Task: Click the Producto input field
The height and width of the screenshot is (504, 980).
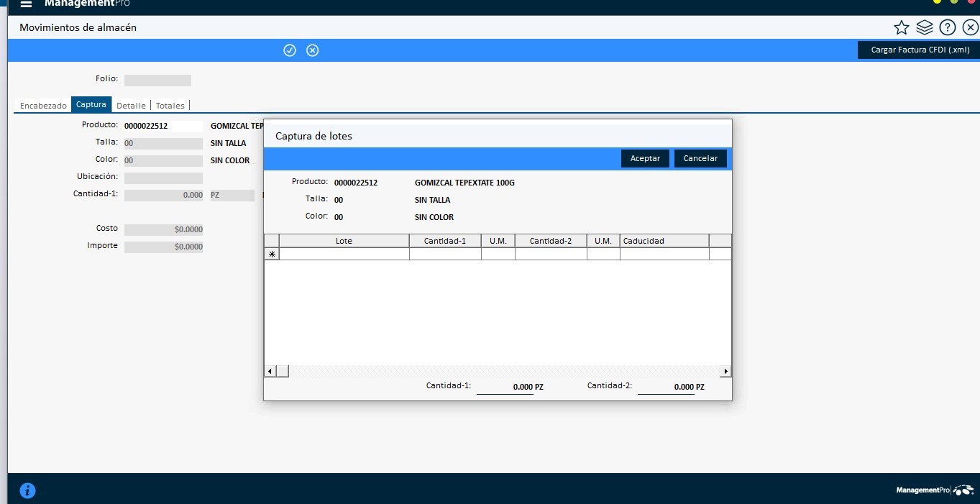Action: (x=163, y=126)
